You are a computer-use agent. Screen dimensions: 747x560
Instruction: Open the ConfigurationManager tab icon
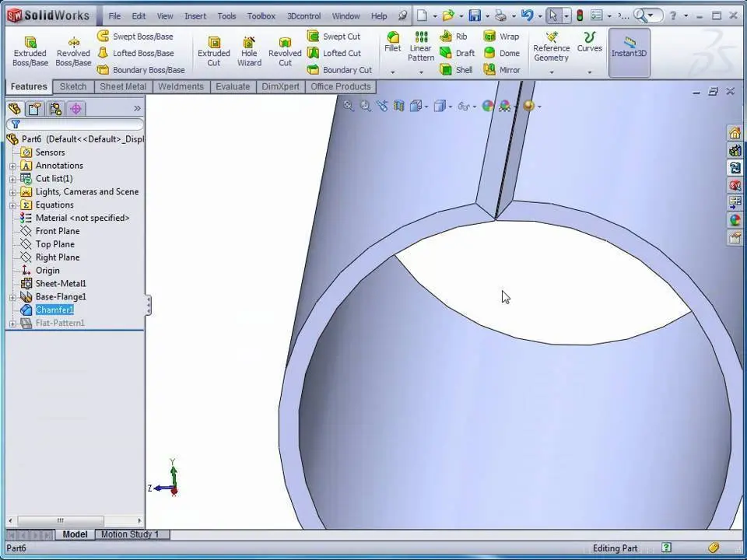click(55, 109)
